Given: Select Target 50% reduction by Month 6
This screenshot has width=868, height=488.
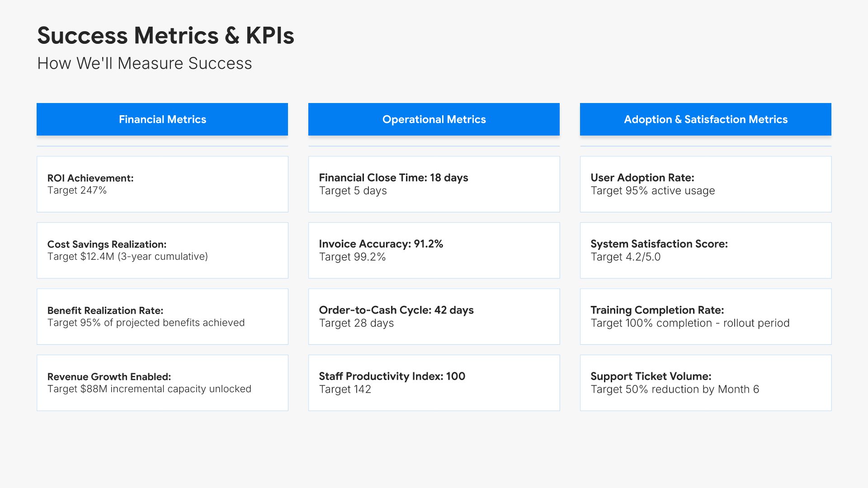Looking at the screenshot, I should click(x=675, y=389).
